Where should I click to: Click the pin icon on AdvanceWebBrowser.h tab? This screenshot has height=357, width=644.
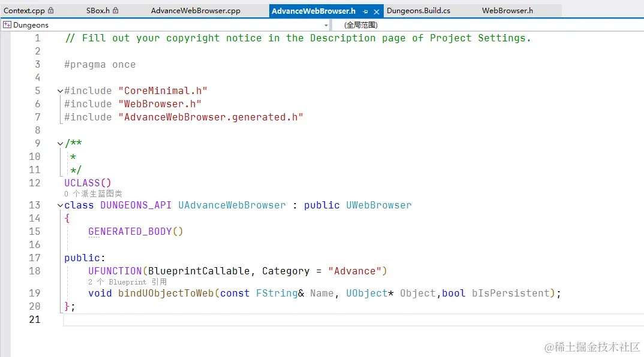[x=366, y=10]
